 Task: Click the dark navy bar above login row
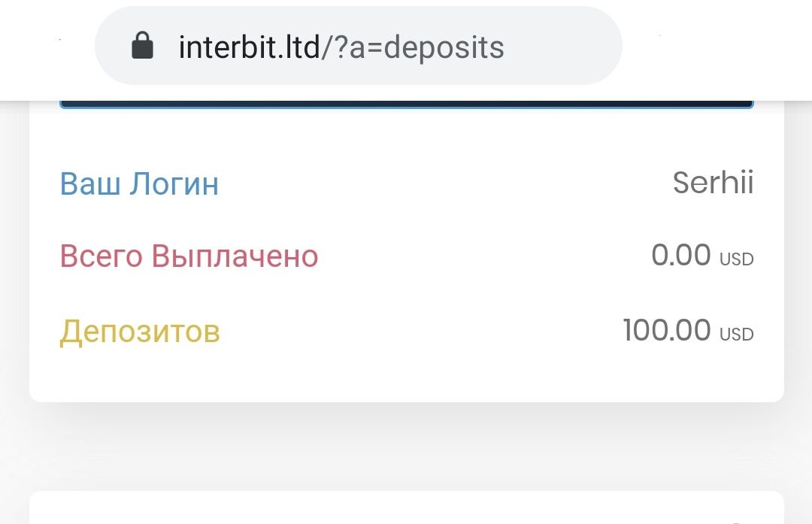point(406,104)
